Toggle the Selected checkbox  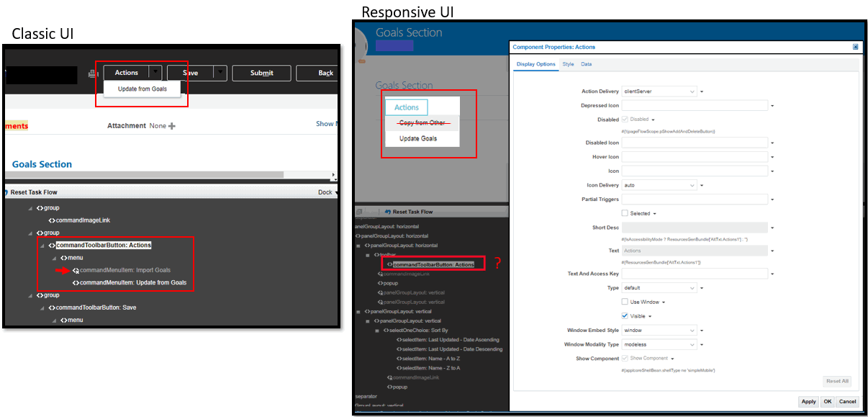click(625, 213)
